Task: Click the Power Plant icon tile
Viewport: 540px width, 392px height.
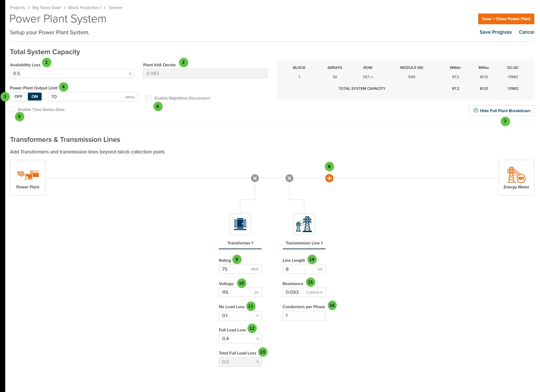Action: pyautogui.click(x=28, y=177)
